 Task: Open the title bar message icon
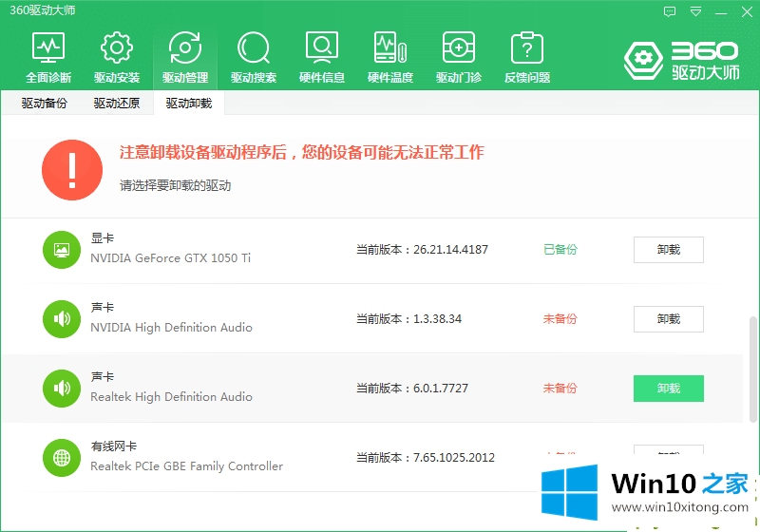pos(670,11)
